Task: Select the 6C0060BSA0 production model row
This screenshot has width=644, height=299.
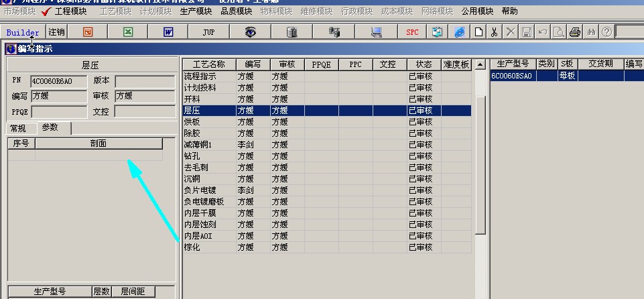Action: coord(567,76)
